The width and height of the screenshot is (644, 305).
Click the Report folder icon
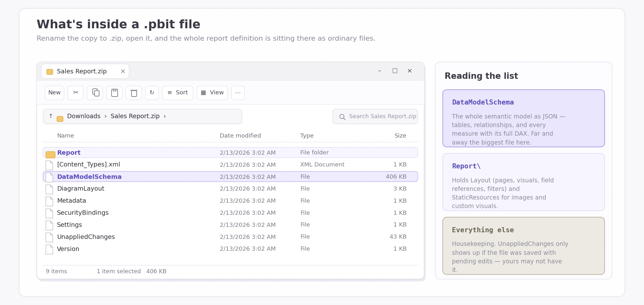point(50,154)
